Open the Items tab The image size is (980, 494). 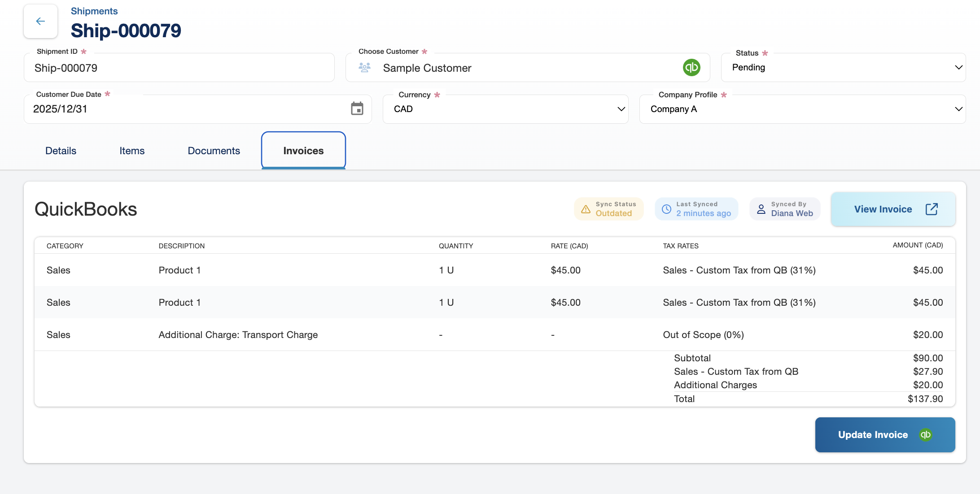point(132,151)
